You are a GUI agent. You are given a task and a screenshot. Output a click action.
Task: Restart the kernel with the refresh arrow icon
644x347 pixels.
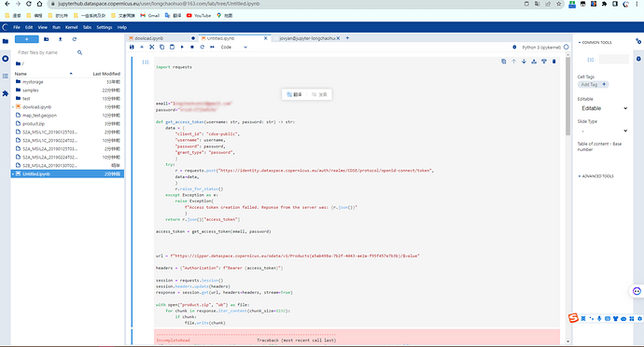coord(203,48)
